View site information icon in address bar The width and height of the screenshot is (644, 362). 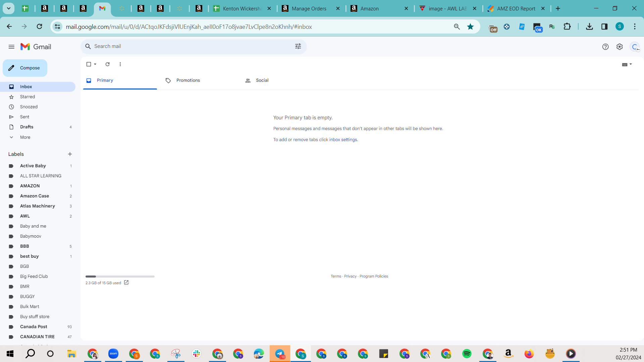58,26
